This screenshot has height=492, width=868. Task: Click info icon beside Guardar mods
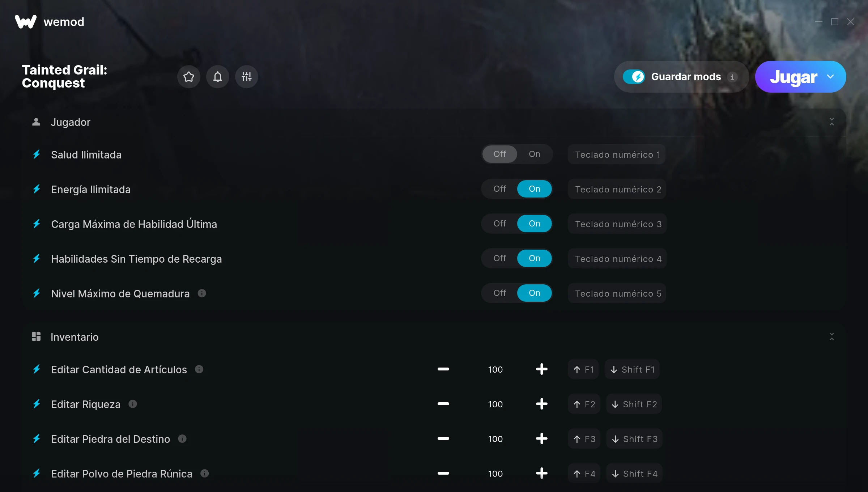732,77
